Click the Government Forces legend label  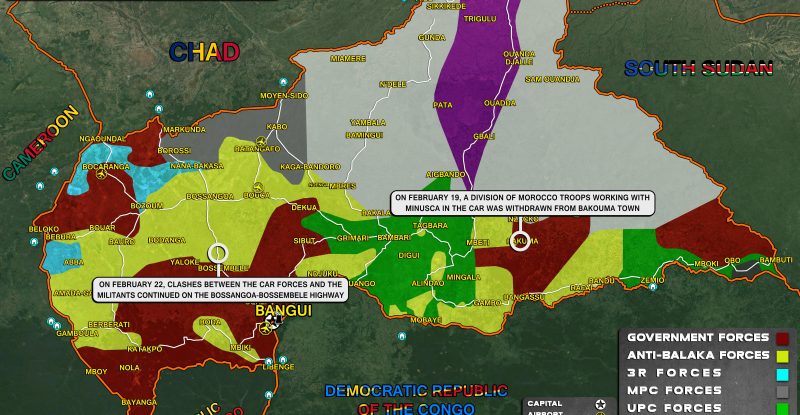[696, 337]
